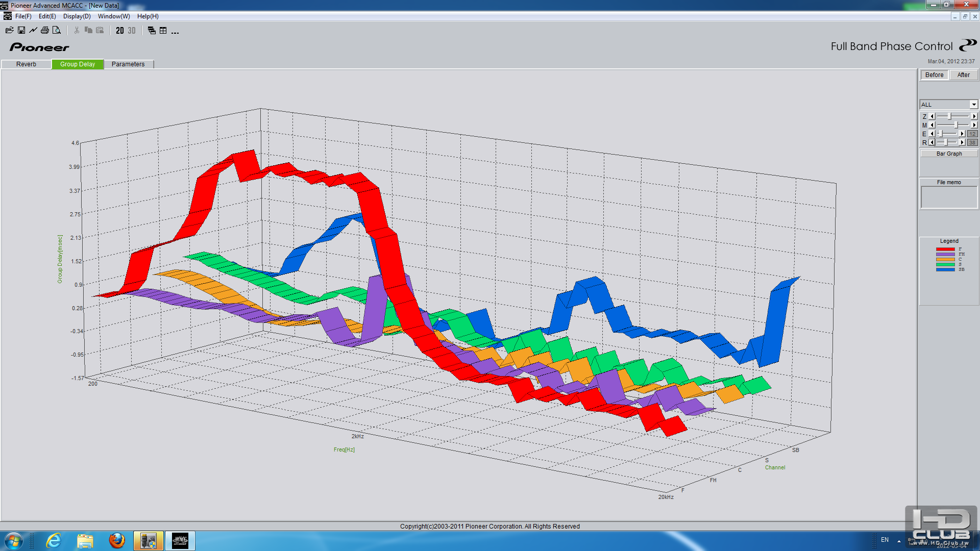The image size is (980, 551).
Task: Show the Before measurement
Action: click(x=934, y=75)
